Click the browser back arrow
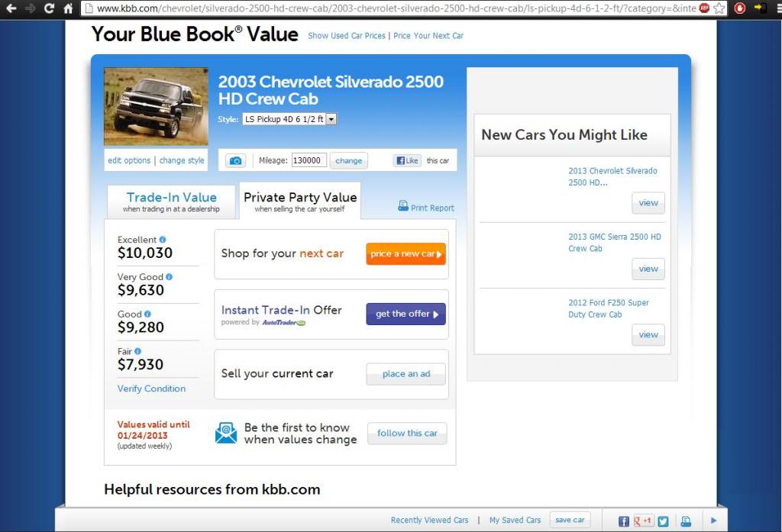 click(x=11, y=8)
